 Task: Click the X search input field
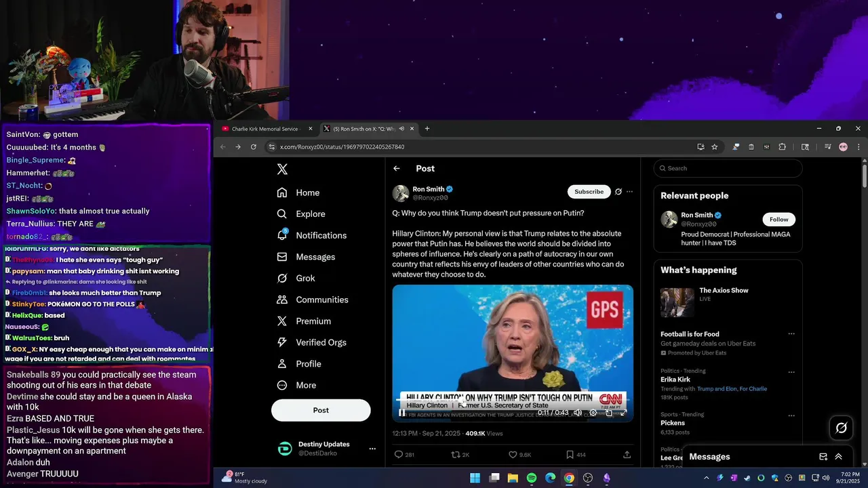tap(728, 168)
